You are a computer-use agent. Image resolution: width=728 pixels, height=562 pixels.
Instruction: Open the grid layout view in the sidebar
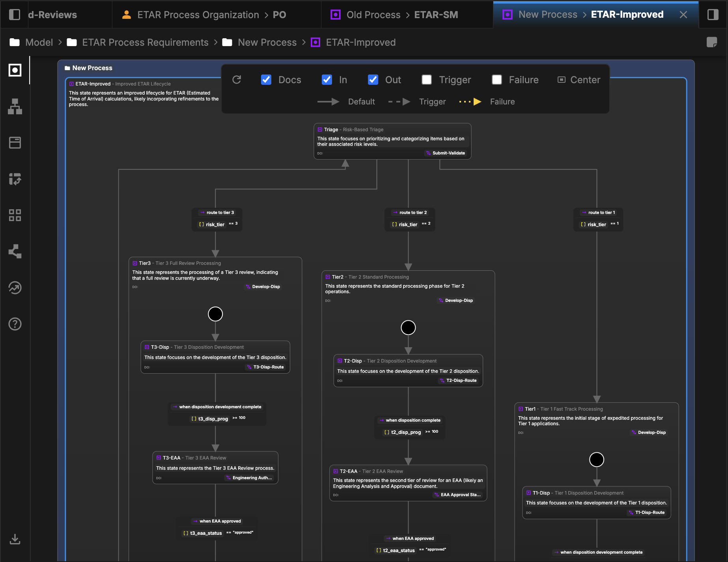[x=15, y=215]
